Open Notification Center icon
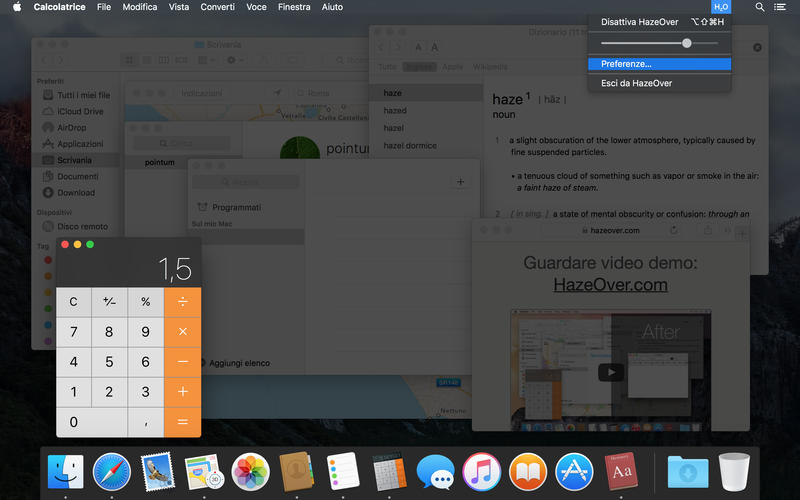This screenshot has width=800, height=500. click(780, 7)
